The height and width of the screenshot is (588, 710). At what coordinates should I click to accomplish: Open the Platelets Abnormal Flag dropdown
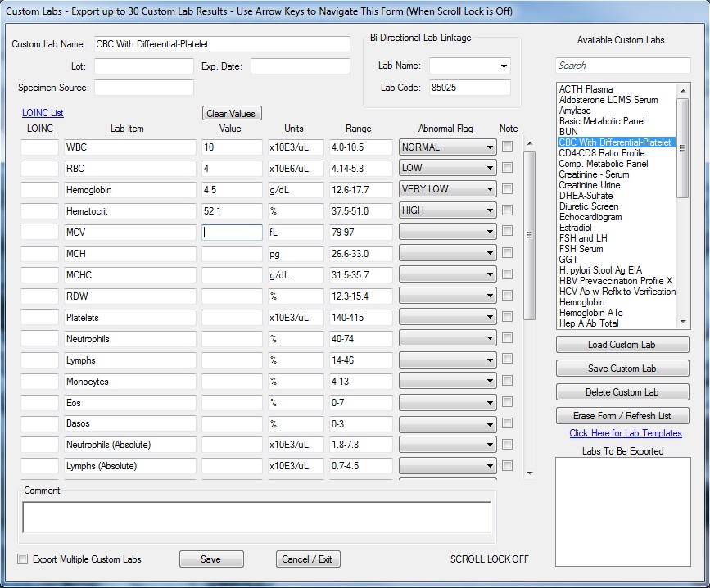click(447, 317)
